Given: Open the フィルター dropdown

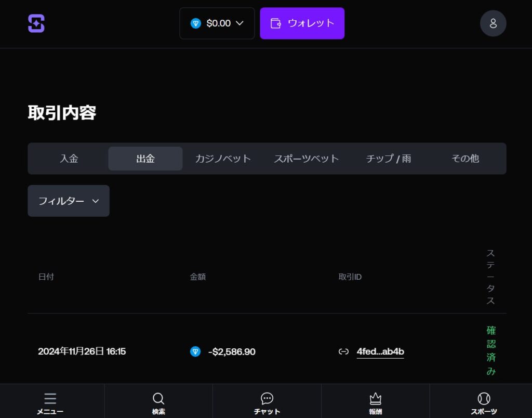Looking at the screenshot, I should 69,201.
